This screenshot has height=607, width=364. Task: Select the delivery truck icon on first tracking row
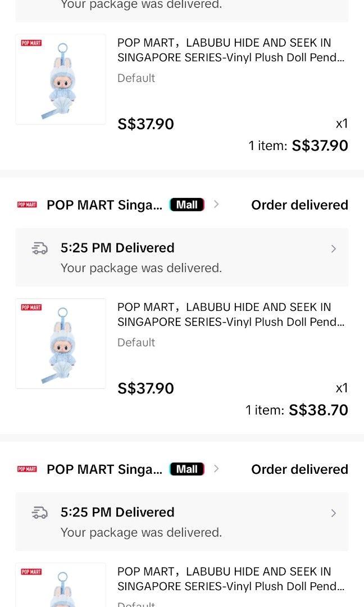(x=39, y=248)
